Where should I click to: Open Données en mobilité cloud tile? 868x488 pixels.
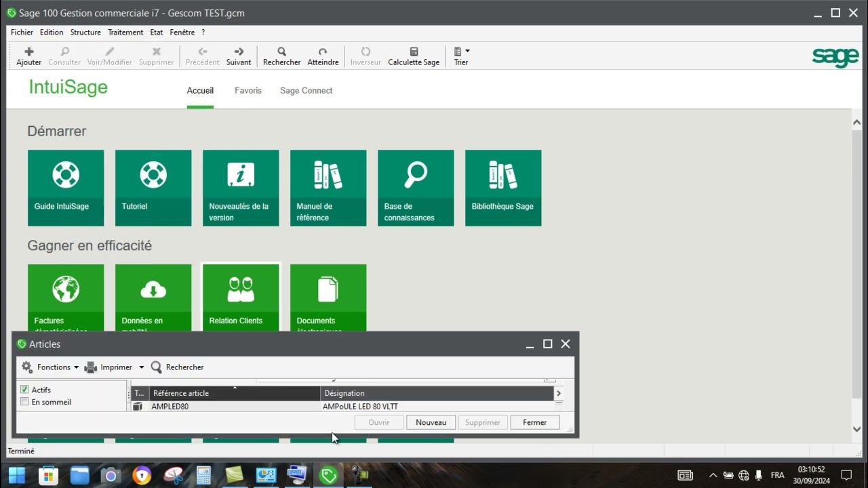click(153, 298)
